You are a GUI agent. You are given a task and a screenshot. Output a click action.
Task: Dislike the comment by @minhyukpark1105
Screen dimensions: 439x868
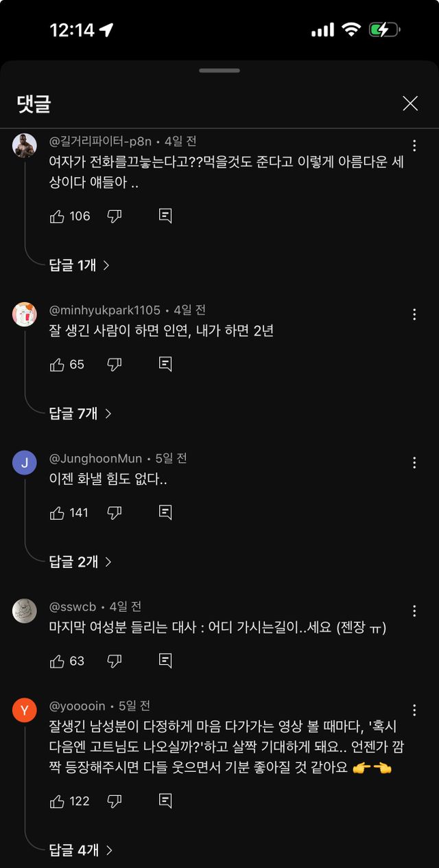pos(115,365)
